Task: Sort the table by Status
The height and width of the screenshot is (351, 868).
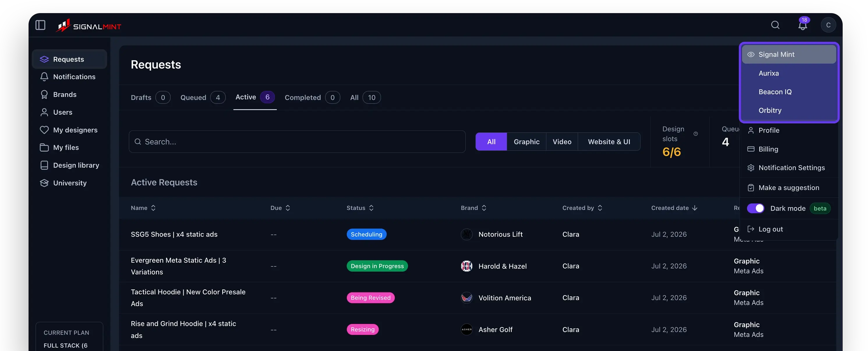Action: [360, 208]
